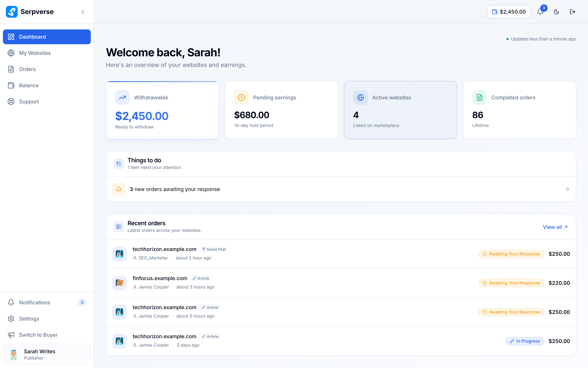Click the Article tag on finfocus order
The image size is (588, 368).
tap(201, 278)
